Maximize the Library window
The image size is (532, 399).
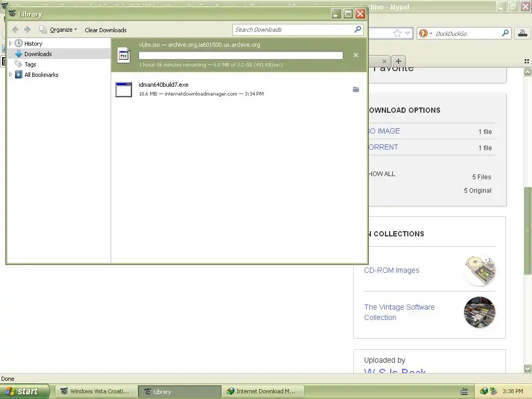pyautogui.click(x=348, y=14)
